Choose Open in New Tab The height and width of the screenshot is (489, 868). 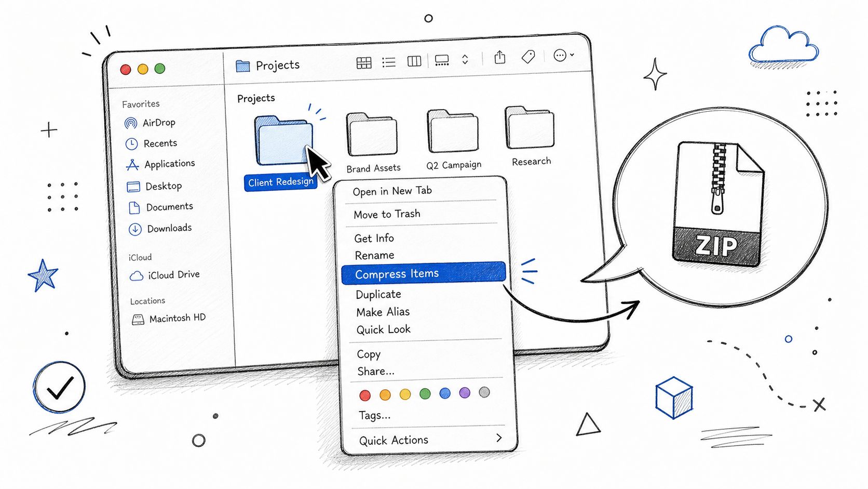(392, 191)
